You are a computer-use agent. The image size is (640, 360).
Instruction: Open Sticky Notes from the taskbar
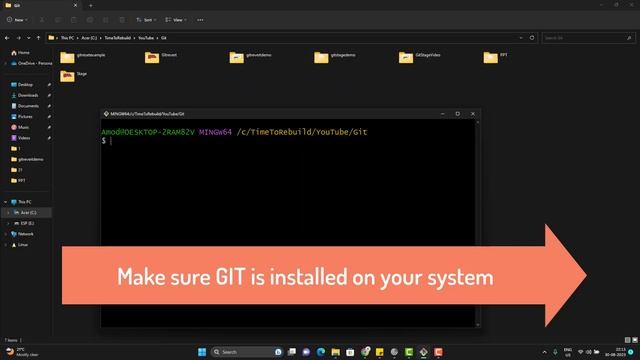[x=380, y=352]
